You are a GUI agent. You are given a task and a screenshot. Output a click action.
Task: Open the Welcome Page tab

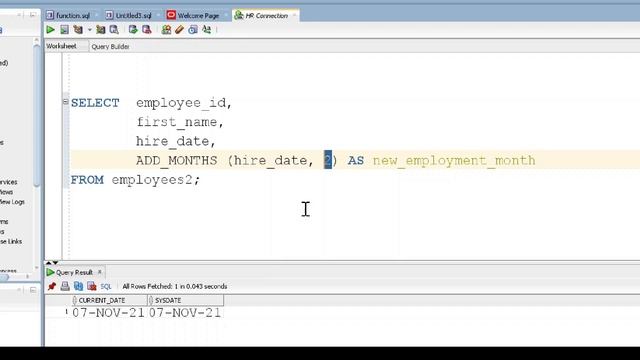tap(198, 16)
